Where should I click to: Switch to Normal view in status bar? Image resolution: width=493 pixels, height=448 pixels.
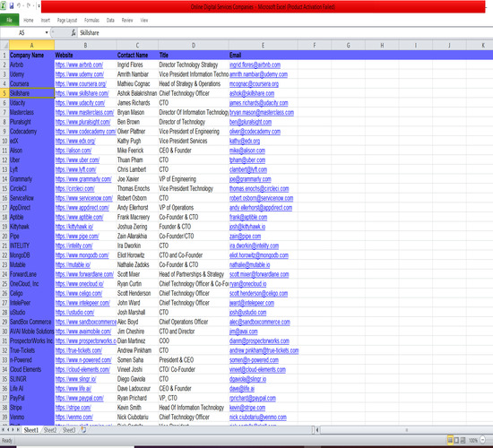pos(450,440)
